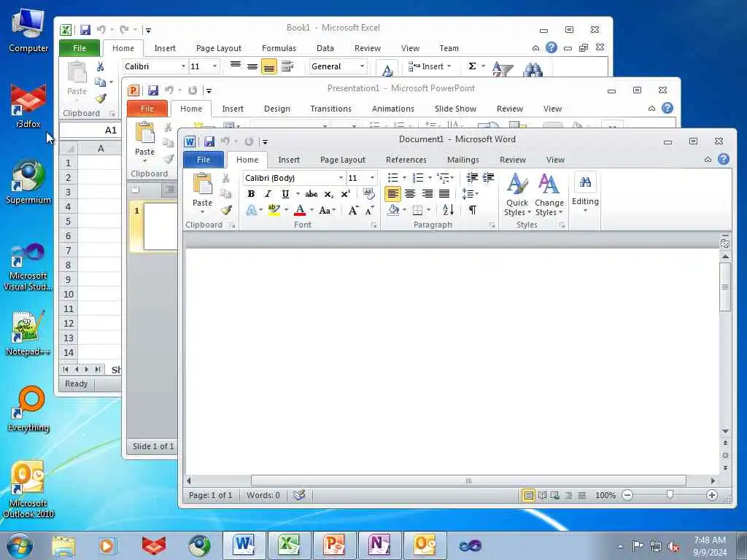Open Font dialog launcher in Word
The width and height of the screenshot is (747, 560).
click(x=374, y=225)
